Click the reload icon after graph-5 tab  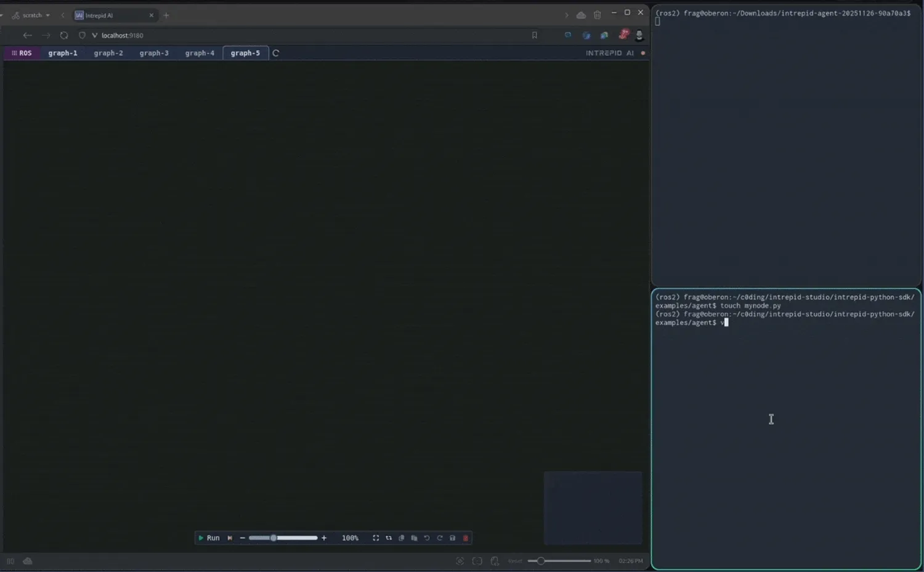pos(276,54)
